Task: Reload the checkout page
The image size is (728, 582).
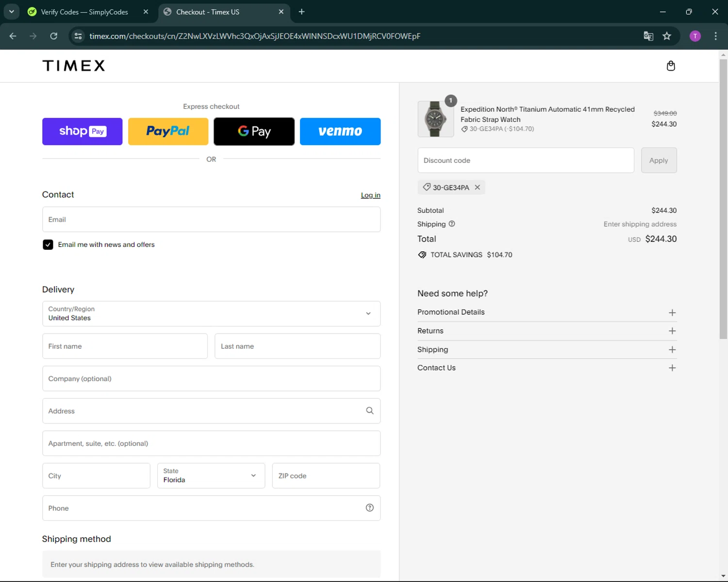Action: 54,36
